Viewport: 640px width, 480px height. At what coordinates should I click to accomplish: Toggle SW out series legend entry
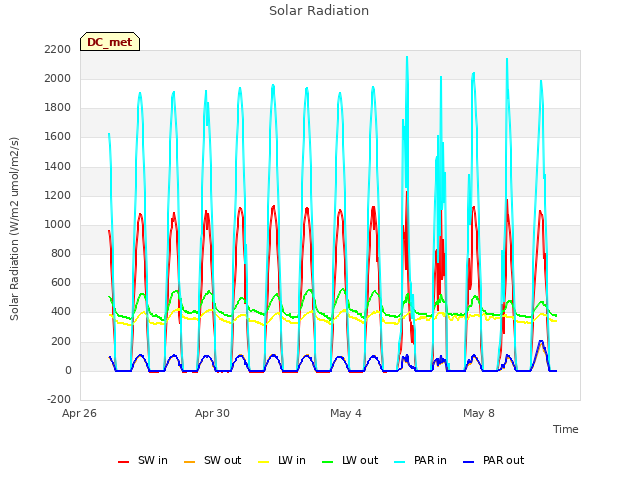[x=213, y=460]
